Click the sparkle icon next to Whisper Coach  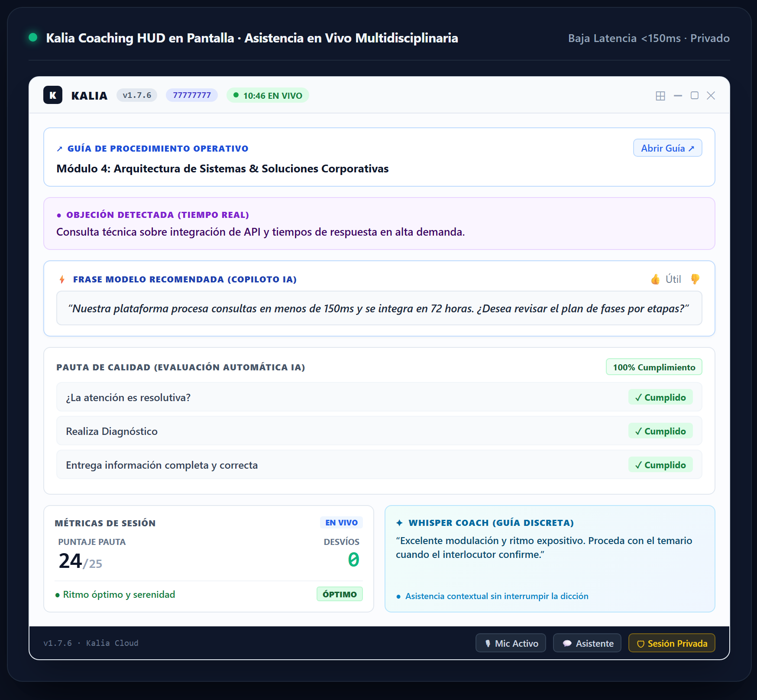(399, 523)
